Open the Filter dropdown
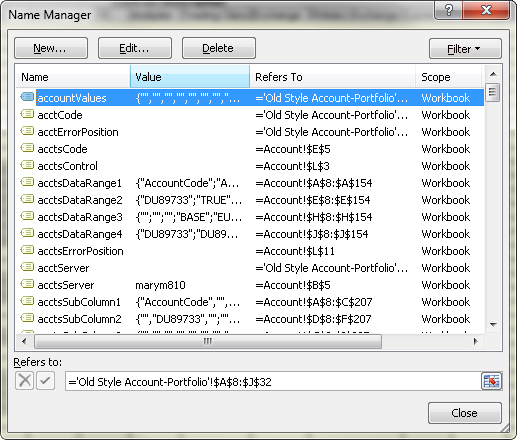 [x=465, y=49]
